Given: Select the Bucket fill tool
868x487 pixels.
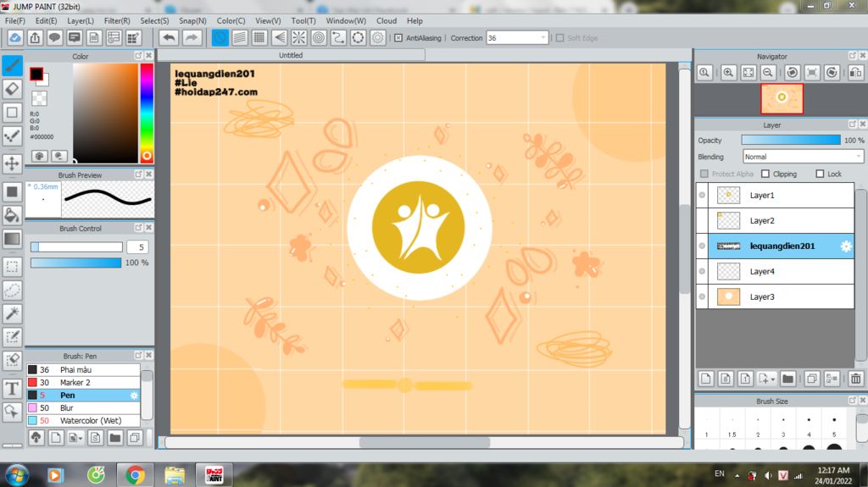Looking at the screenshot, I should pos(12,215).
